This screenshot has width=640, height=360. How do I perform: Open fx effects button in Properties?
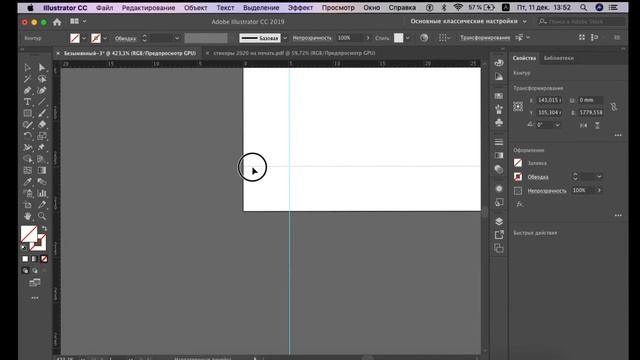click(519, 204)
